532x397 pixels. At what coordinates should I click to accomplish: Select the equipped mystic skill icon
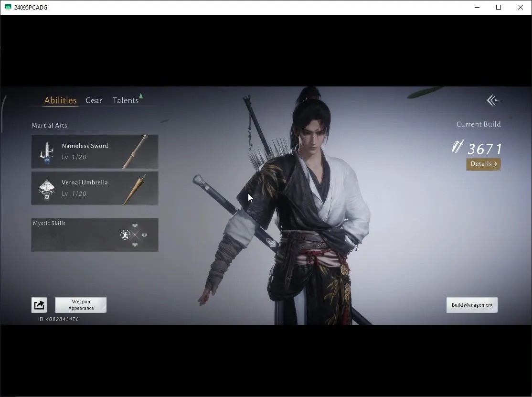(x=125, y=235)
